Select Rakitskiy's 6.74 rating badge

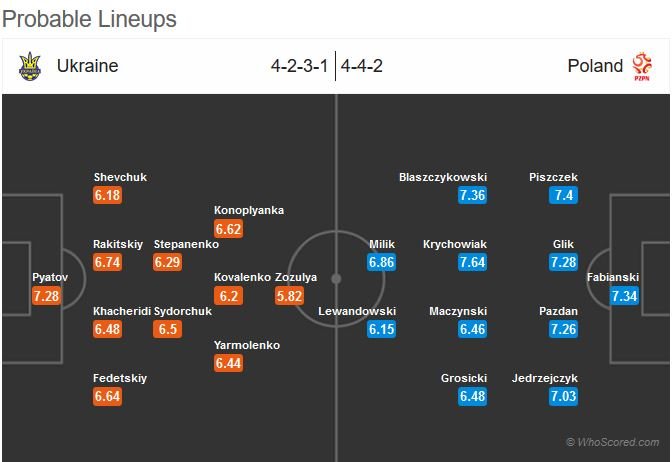tap(107, 262)
